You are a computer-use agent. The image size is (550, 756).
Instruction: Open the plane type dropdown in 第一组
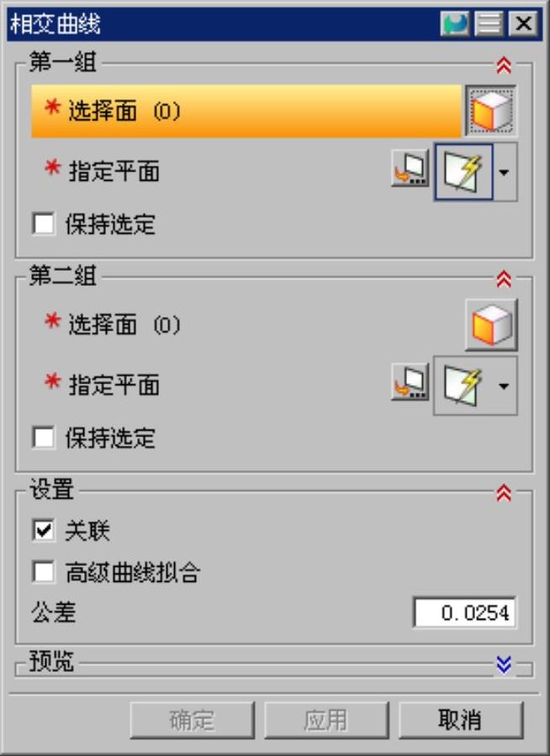click(x=505, y=172)
